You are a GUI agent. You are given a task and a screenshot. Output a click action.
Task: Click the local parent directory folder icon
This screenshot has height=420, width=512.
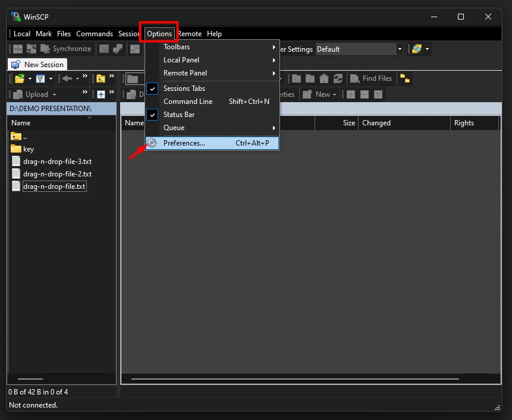[101, 78]
